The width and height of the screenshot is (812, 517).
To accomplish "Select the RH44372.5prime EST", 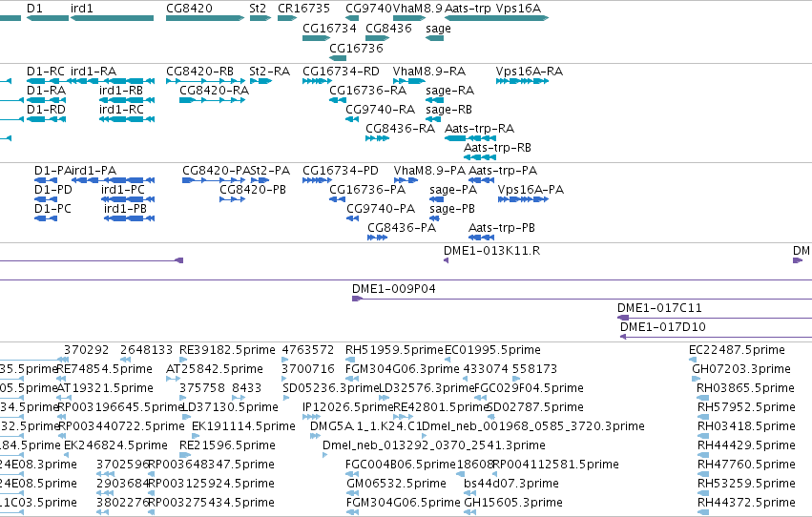I will click(703, 512).
